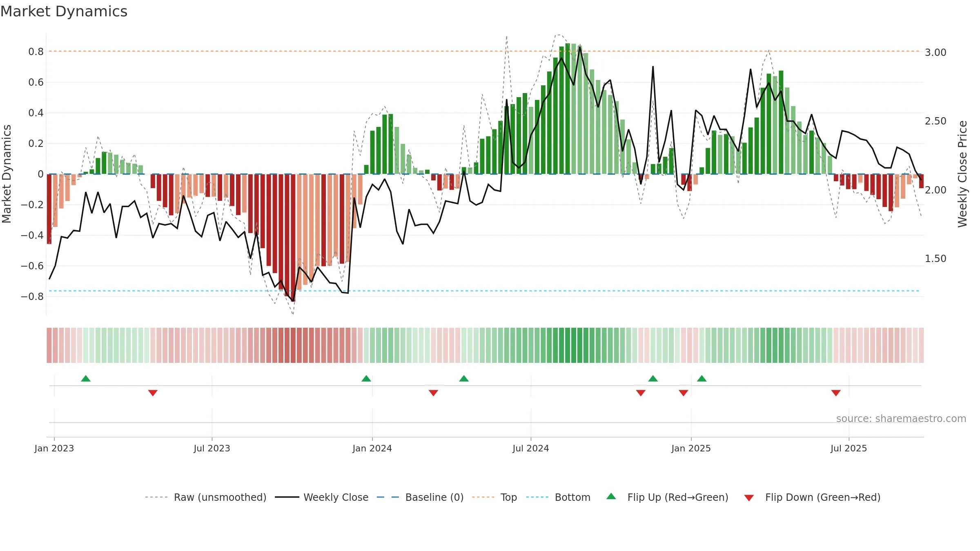Click the green Flip Up marker just before Jan 2024

[x=366, y=379]
